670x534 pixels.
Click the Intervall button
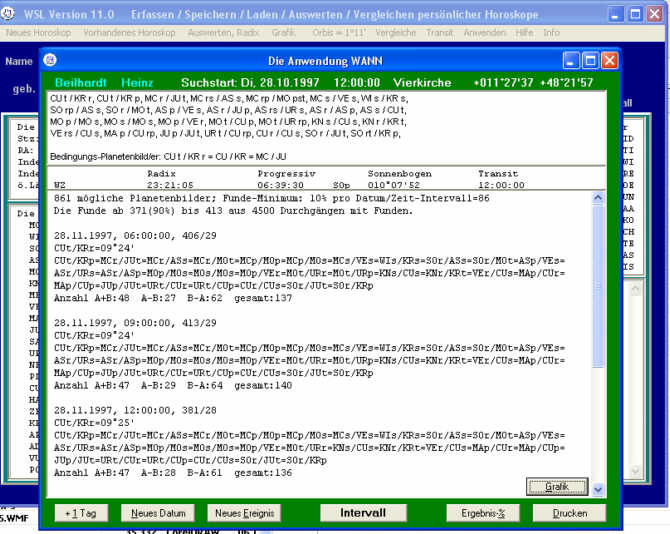363,513
